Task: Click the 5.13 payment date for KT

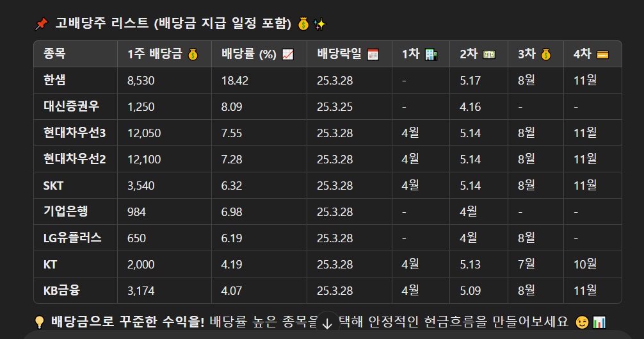Action: click(x=471, y=265)
